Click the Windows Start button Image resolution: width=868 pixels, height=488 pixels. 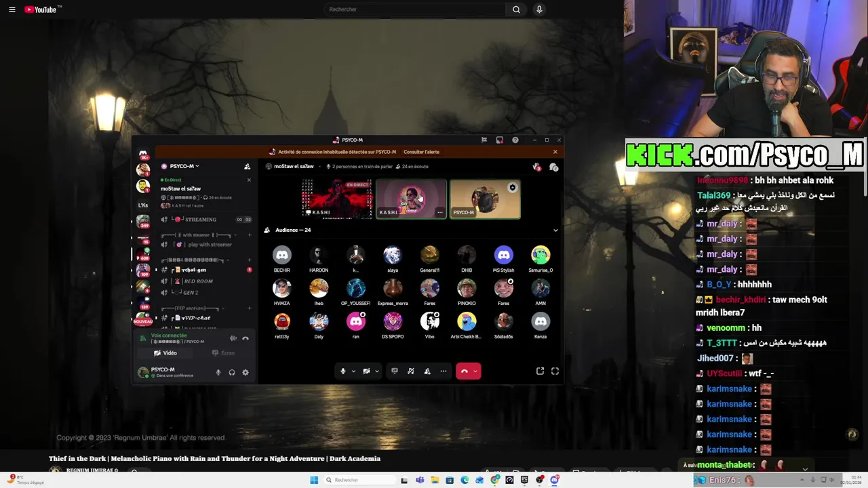point(314,480)
